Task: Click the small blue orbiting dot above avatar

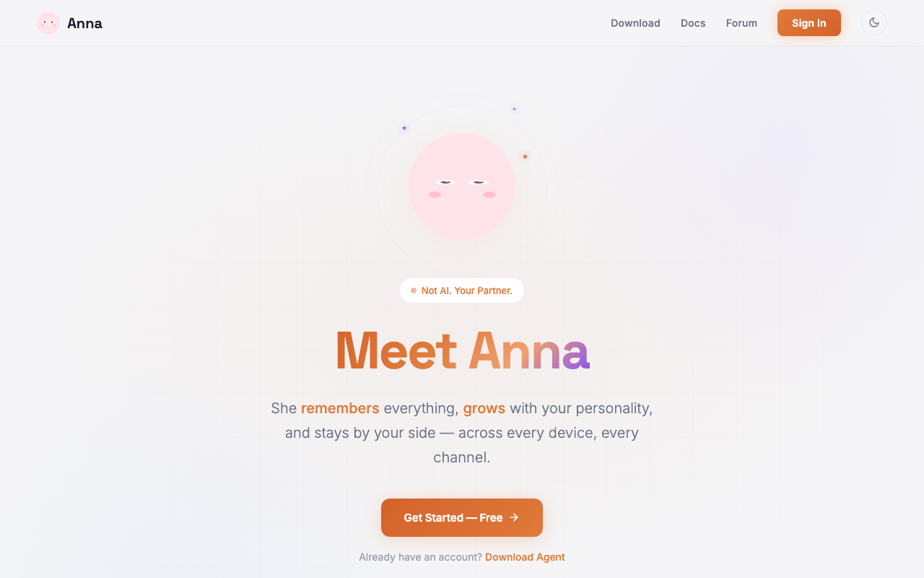Action: coord(514,109)
